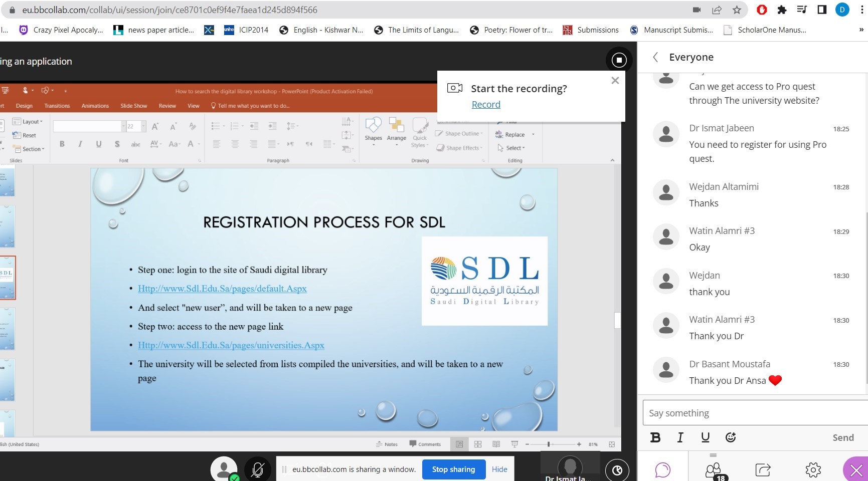Unmute the microphone

(258, 469)
